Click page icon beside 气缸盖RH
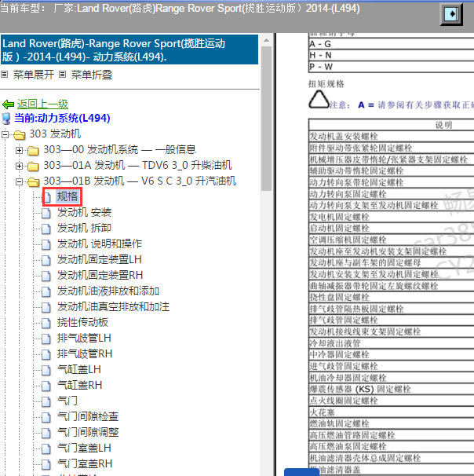The height and width of the screenshot is (476, 474). point(46,386)
